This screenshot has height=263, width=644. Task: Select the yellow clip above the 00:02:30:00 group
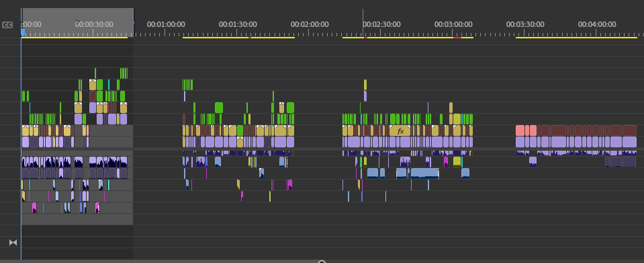[x=365, y=85]
